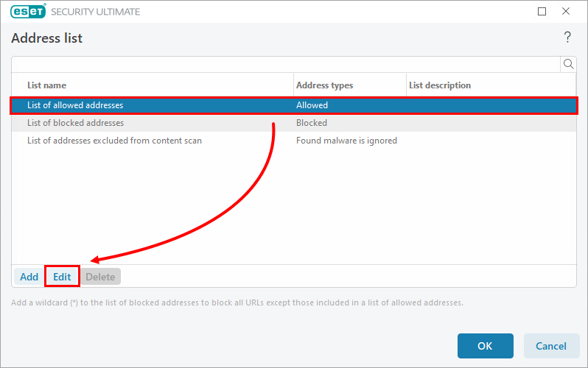Click the ESET logo in the title bar

pos(29,12)
